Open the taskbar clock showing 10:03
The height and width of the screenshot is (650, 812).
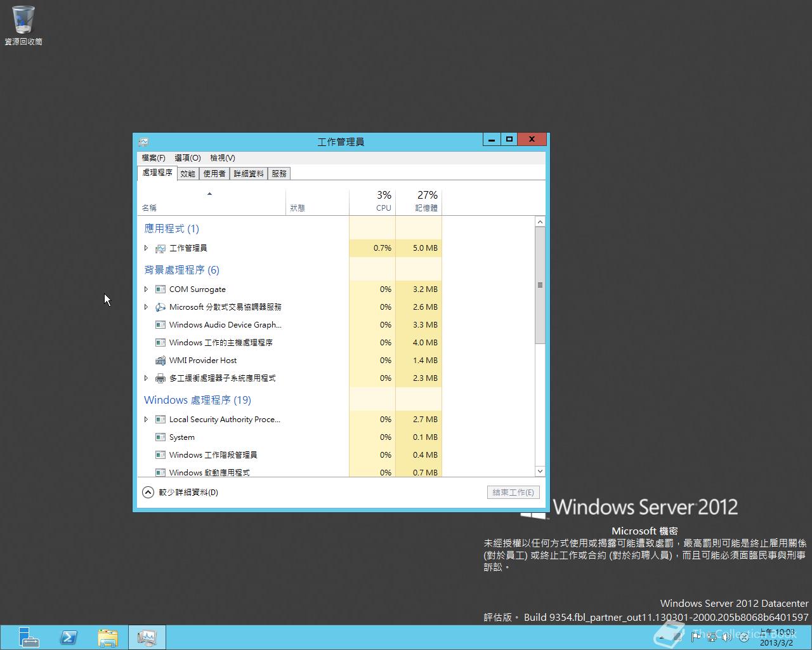click(x=777, y=637)
